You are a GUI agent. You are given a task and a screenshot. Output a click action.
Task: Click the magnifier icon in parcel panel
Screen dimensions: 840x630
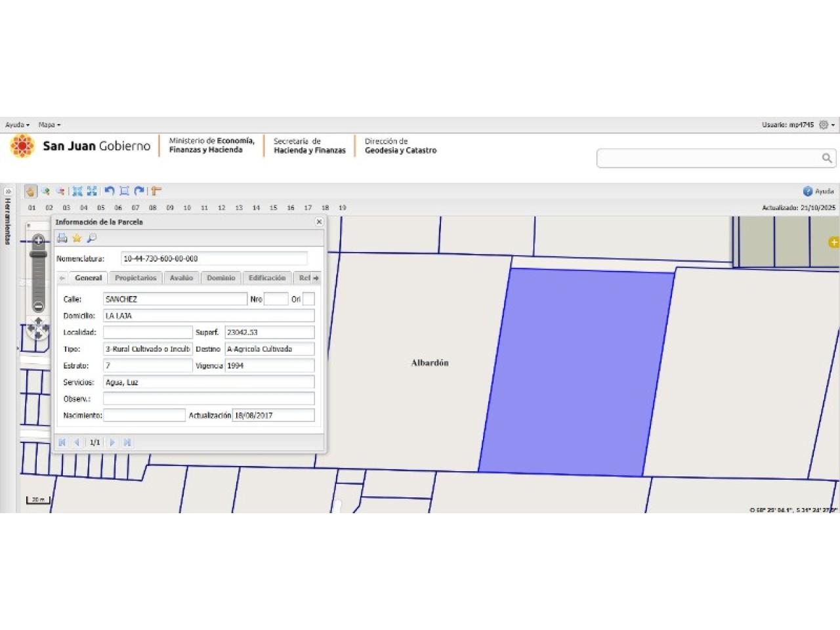tap(92, 238)
